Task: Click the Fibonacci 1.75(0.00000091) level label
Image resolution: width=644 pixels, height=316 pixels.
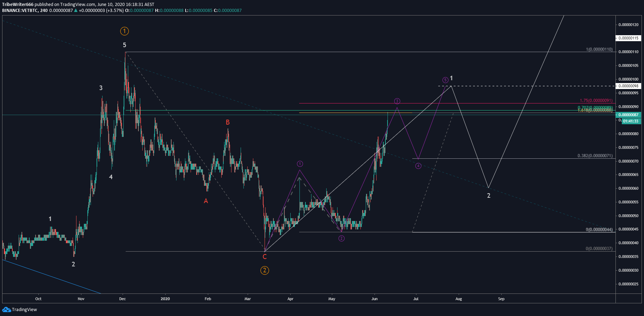Action: click(x=596, y=101)
